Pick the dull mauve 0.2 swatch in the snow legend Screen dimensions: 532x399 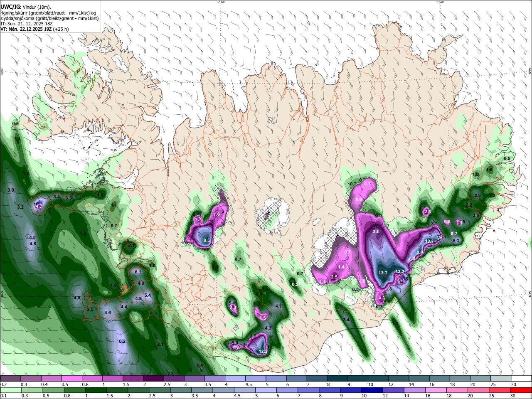(x=10, y=379)
